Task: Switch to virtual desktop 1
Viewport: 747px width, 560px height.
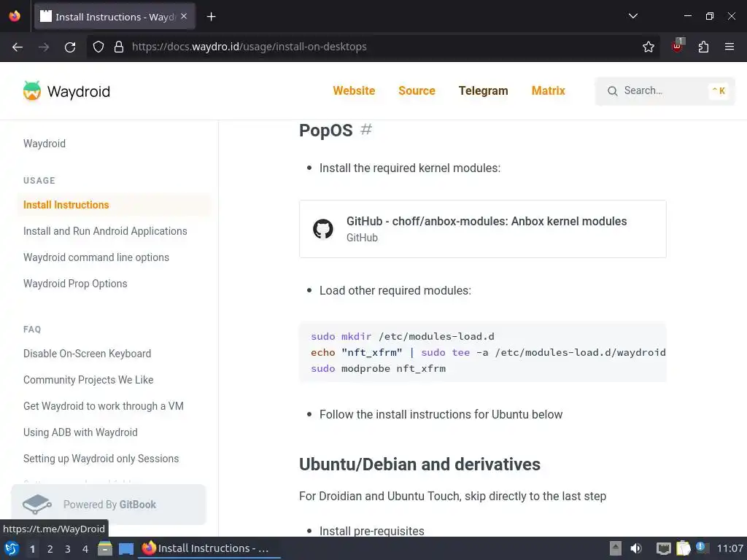Action: [x=32, y=549]
